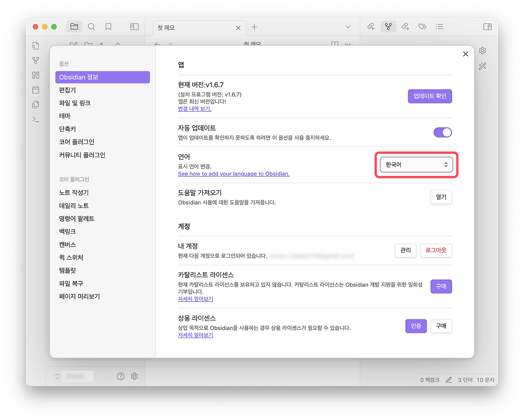The height and width of the screenshot is (420, 524).
Task: Click the pencil icon in the status bar
Action: tap(449, 380)
